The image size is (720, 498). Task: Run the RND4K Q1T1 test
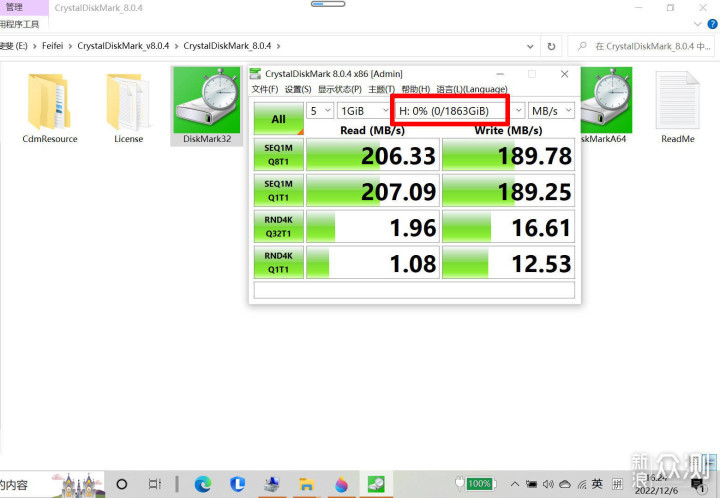click(278, 262)
